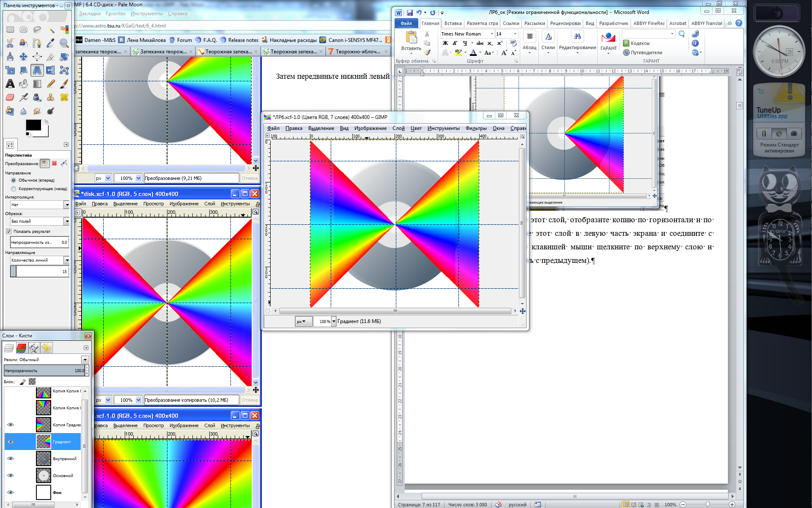The image size is (812, 508).
Task: Toggle lock alpha channel checker icon
Action: (x=32, y=382)
